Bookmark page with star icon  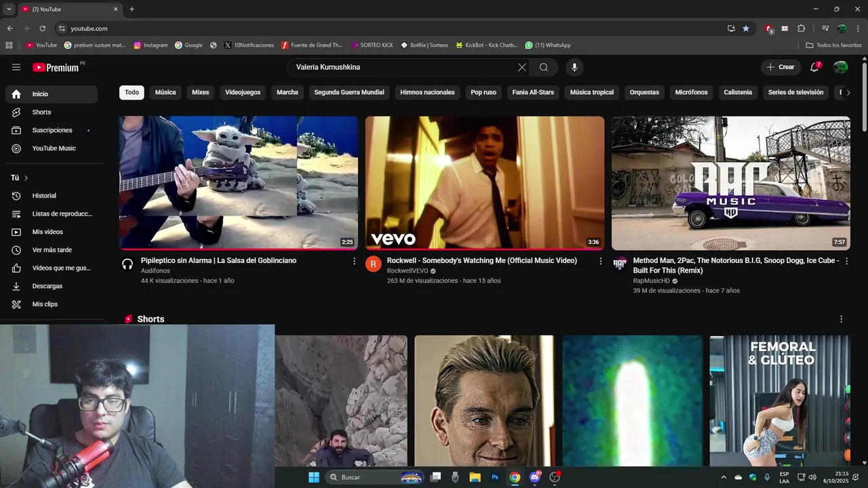click(x=746, y=28)
